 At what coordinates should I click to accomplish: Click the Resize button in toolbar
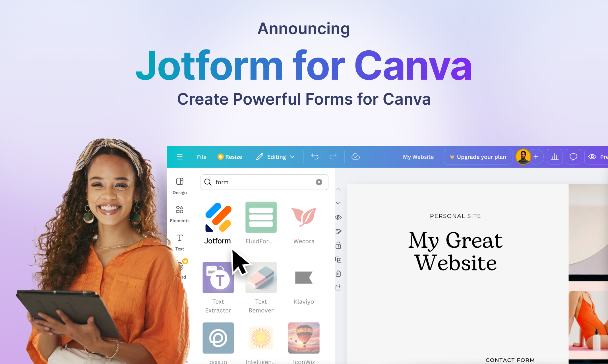point(230,156)
